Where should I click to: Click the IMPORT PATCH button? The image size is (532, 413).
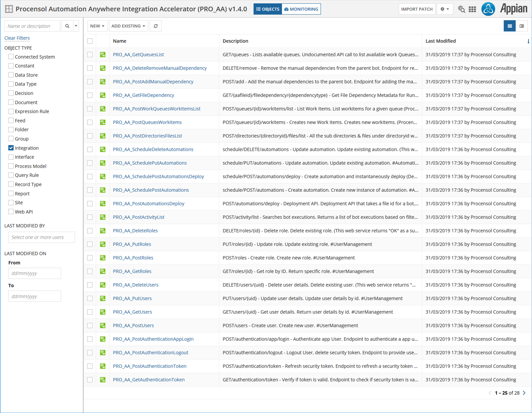pyautogui.click(x=417, y=9)
